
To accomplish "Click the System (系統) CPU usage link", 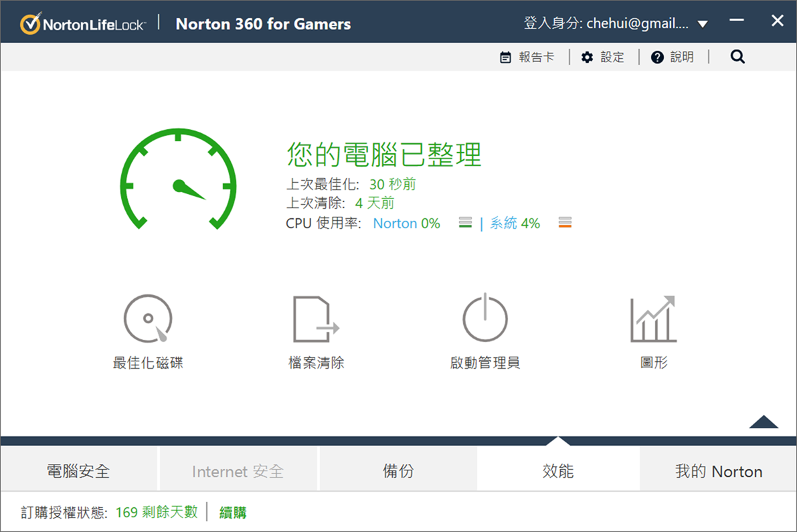I will point(503,224).
